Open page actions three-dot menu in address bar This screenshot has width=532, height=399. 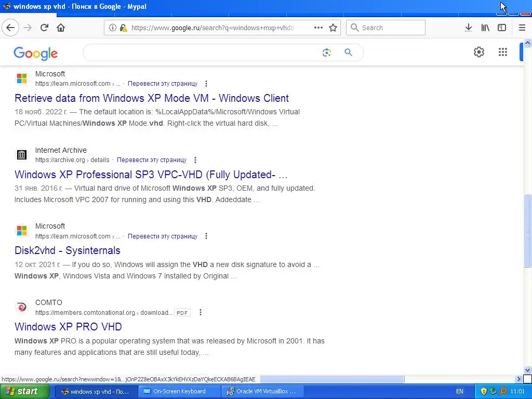pyautogui.click(x=318, y=28)
